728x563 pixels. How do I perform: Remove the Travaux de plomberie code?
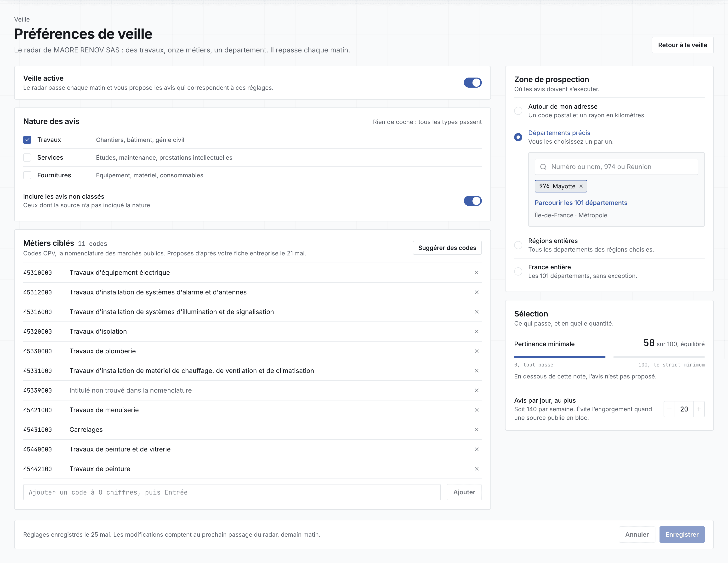point(477,351)
